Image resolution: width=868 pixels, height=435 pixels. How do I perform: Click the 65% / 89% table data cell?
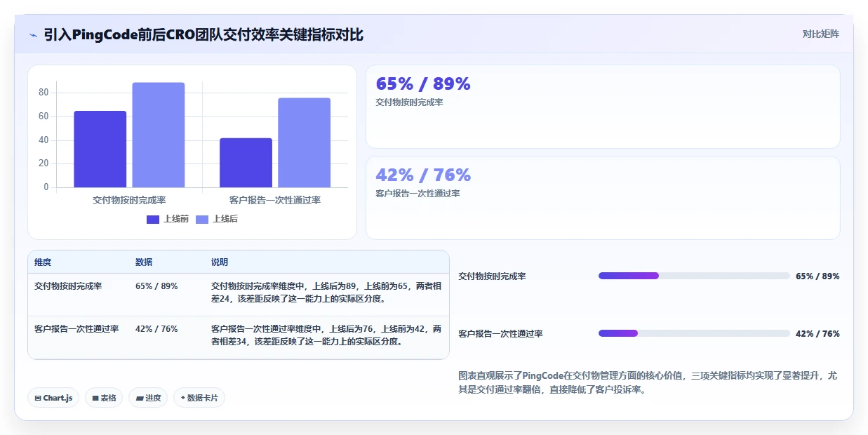156,286
